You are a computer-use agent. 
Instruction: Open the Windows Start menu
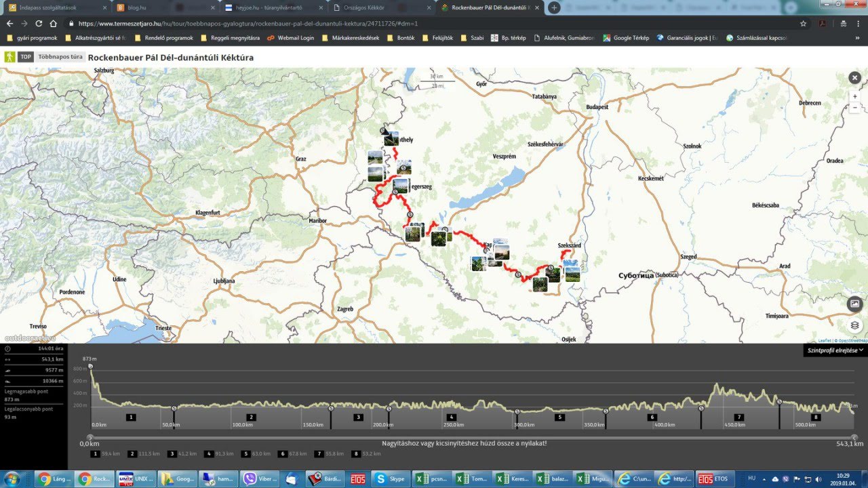coord(13,479)
